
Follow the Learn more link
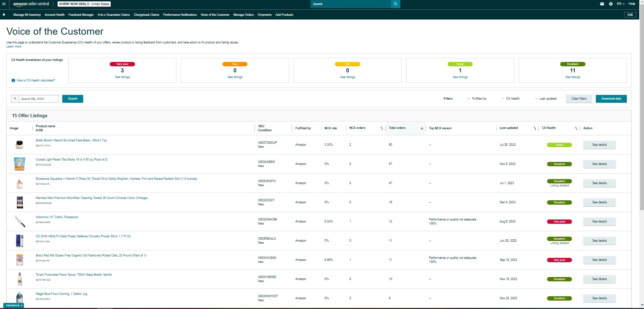[x=14, y=46]
